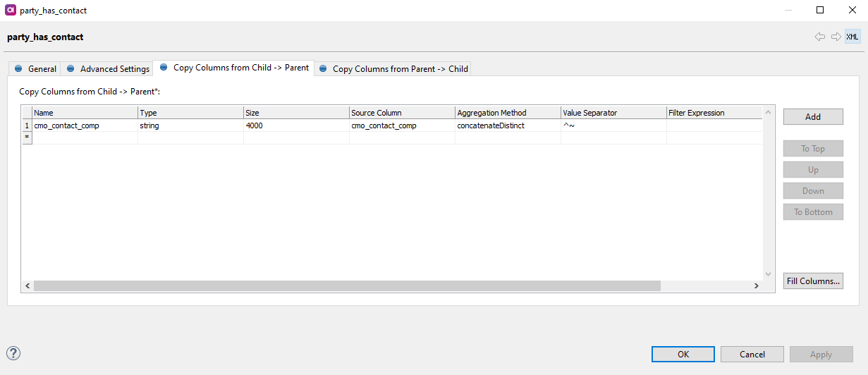The height and width of the screenshot is (375, 868).
Task: Select the cmo_contact_comp name cell
Action: [85, 125]
